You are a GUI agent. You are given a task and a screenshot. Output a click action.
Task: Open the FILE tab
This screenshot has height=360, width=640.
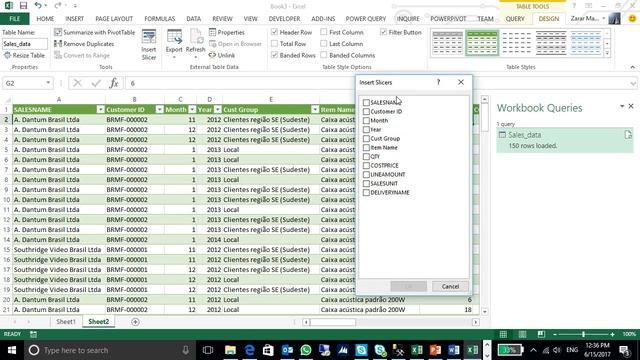[x=15, y=19]
